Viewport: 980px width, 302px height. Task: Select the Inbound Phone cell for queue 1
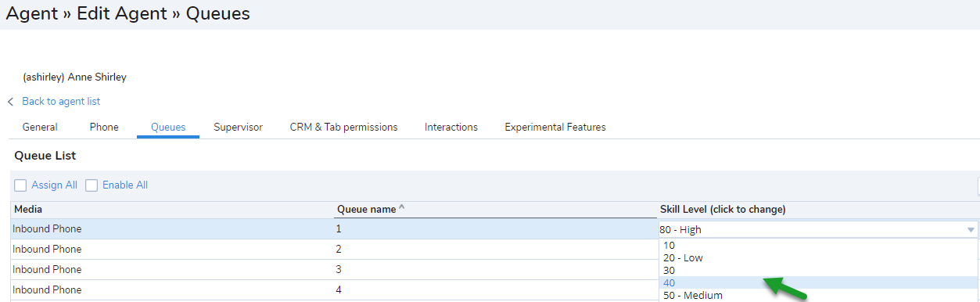(173, 229)
